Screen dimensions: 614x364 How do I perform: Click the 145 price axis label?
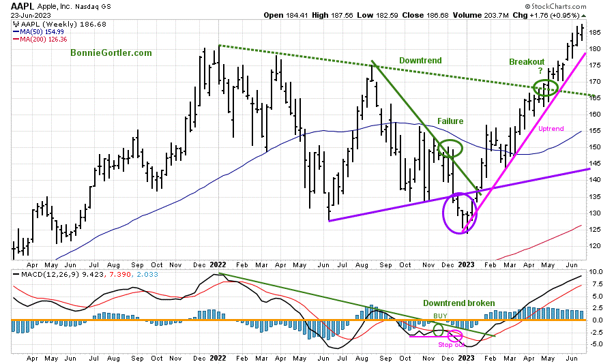tap(595, 163)
